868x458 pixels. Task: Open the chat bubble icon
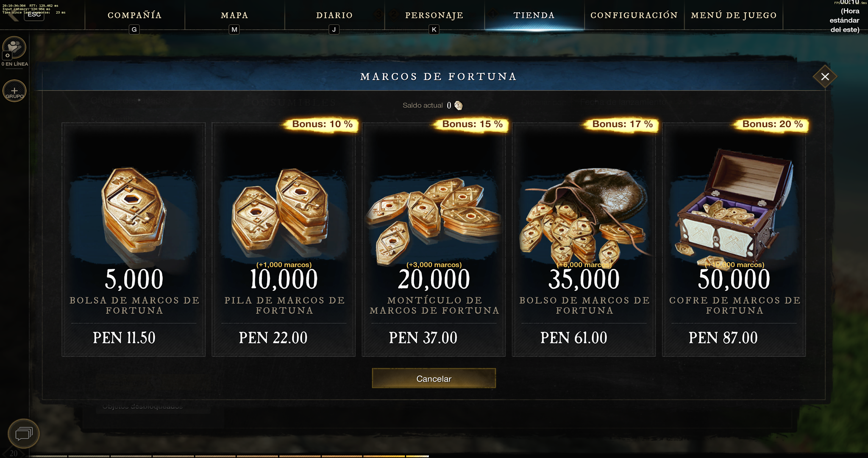[x=24, y=433]
